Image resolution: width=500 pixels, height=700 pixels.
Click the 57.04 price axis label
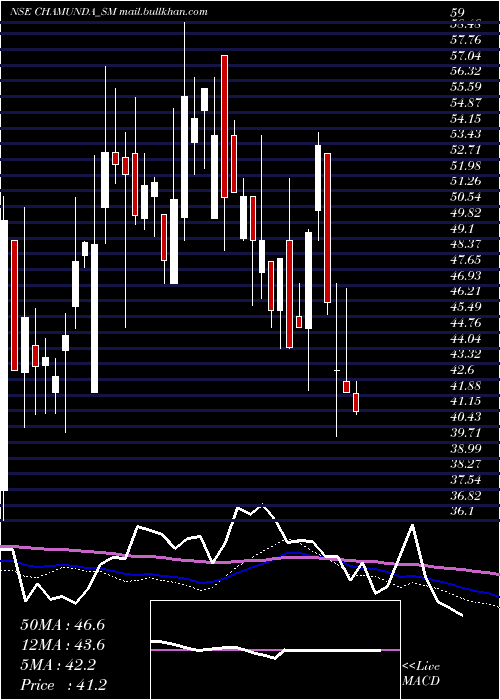click(x=466, y=56)
